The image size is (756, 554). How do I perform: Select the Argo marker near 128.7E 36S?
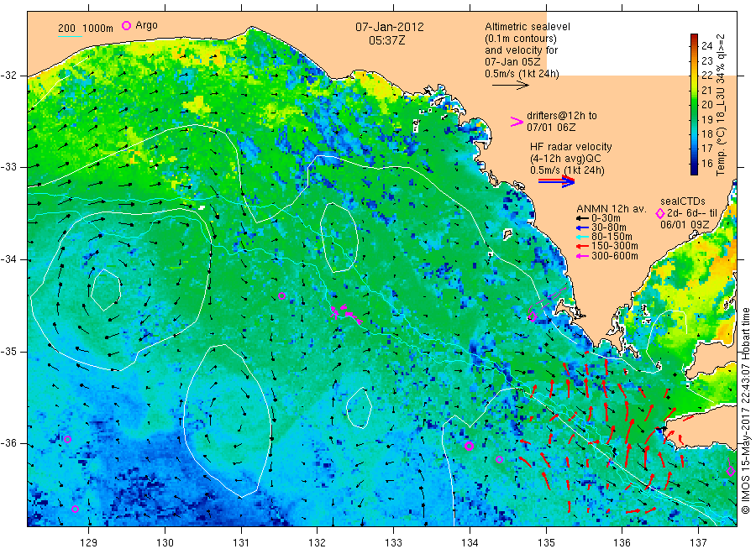tap(67, 439)
